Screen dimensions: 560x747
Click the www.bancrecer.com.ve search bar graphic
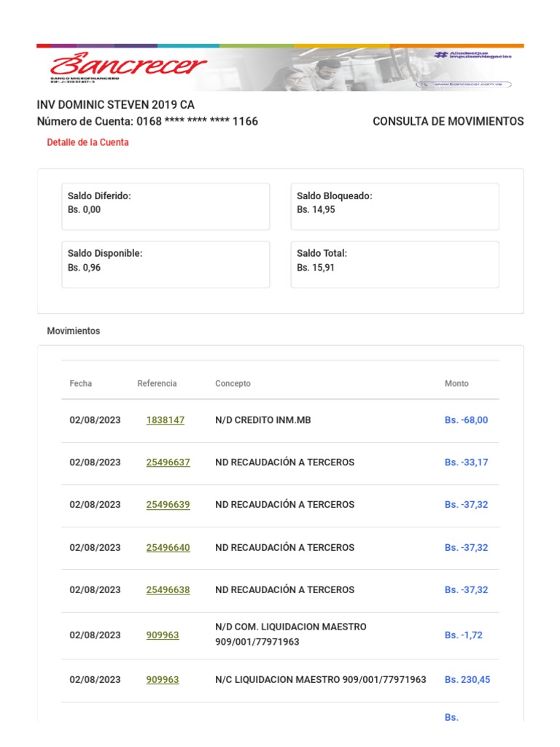(x=463, y=85)
